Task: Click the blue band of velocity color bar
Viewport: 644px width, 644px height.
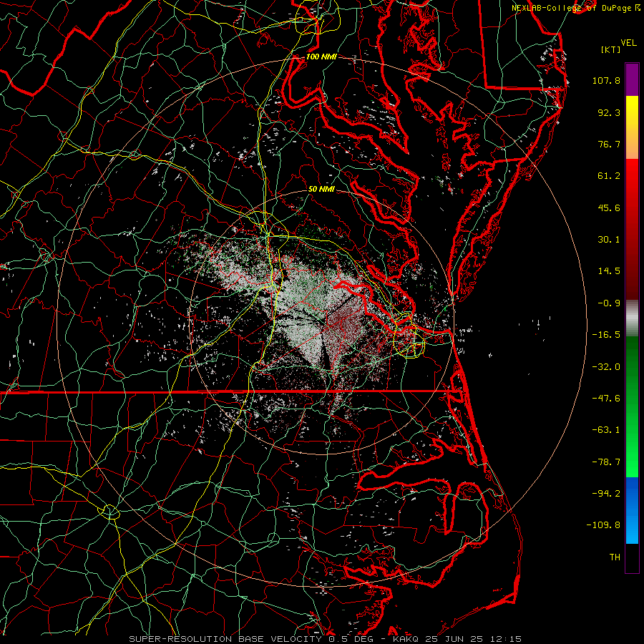Action: [x=632, y=510]
